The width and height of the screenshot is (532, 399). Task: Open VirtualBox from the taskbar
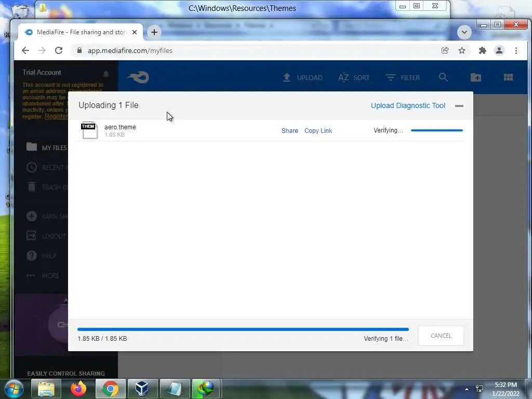tap(142, 389)
